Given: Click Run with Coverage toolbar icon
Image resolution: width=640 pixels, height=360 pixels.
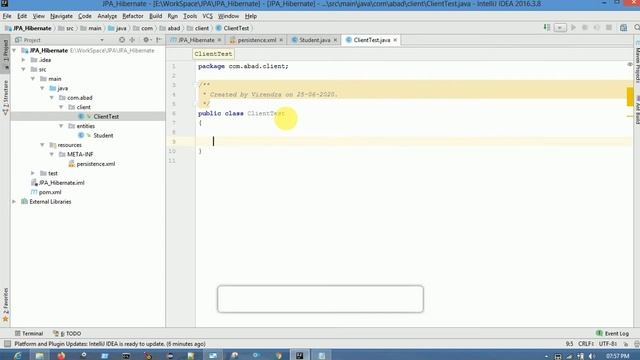Looking at the screenshot, I should click(x=597, y=28).
